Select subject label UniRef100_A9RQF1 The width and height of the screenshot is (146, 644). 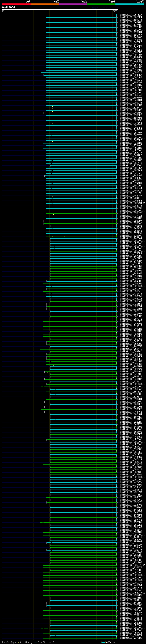(x=131, y=50)
